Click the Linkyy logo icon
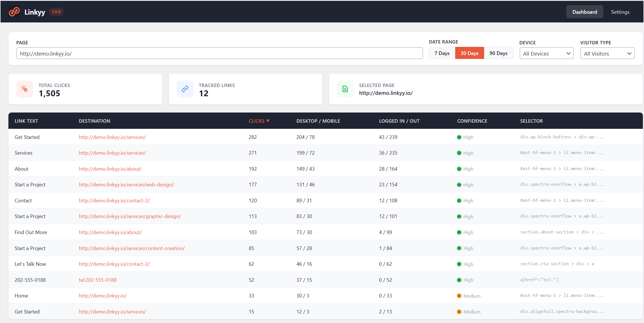This screenshot has height=323, width=644. click(14, 12)
